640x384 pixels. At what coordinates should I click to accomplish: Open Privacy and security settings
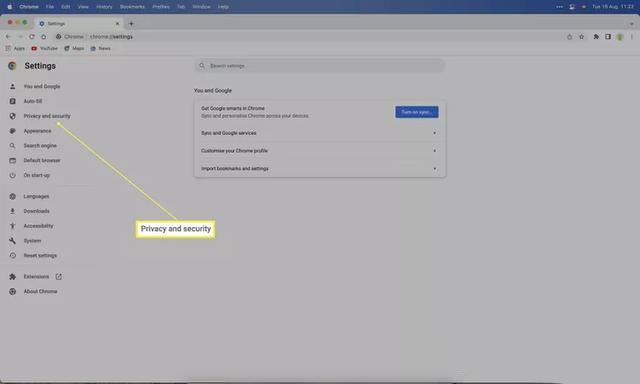click(47, 116)
